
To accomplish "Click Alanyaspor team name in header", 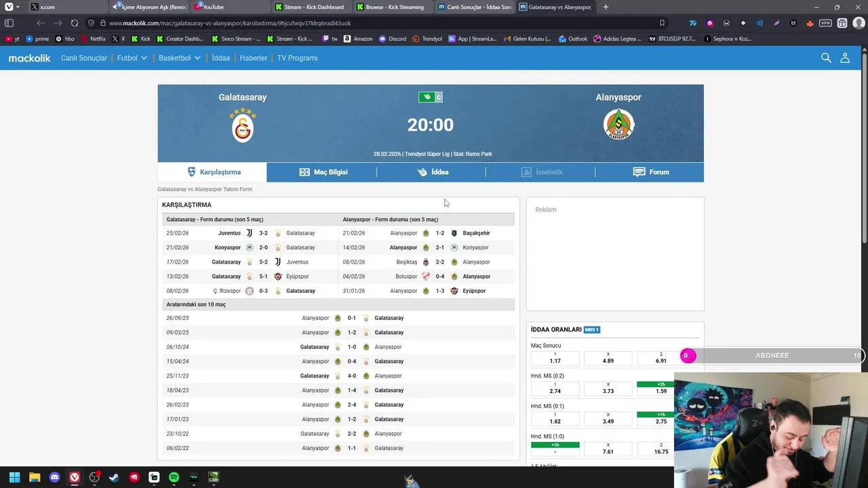I will pos(618,97).
